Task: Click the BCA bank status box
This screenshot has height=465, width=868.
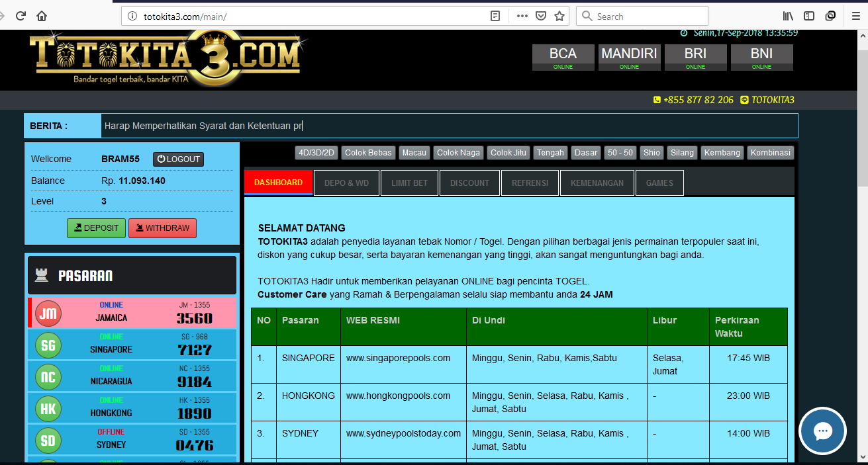Action: coord(563,58)
